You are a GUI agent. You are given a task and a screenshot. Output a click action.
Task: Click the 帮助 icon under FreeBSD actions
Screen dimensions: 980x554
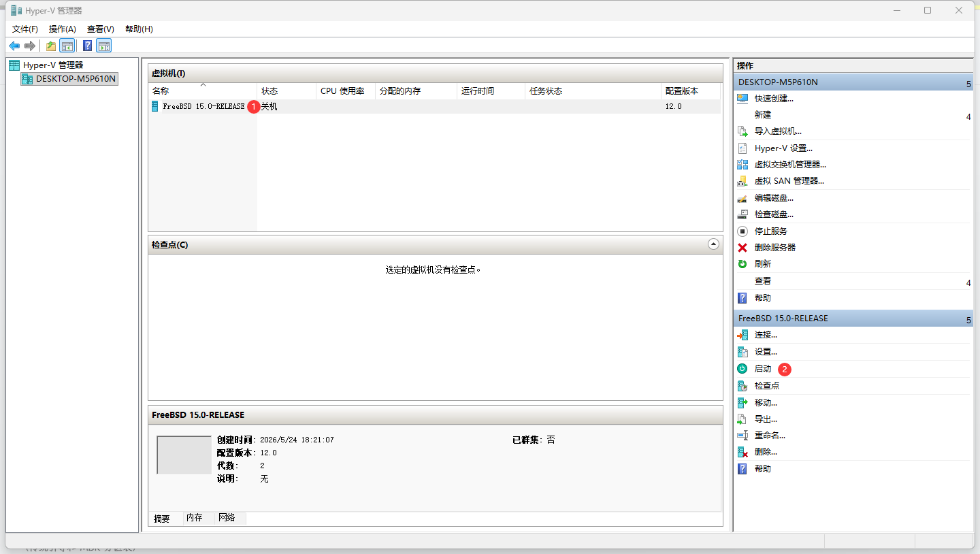click(x=742, y=469)
